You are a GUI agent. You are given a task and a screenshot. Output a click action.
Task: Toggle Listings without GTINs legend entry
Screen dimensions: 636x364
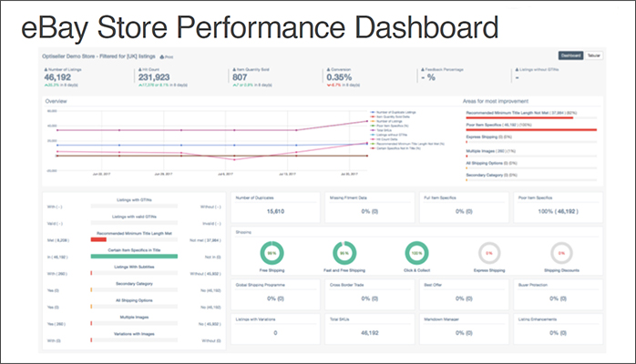pyautogui.click(x=389, y=135)
